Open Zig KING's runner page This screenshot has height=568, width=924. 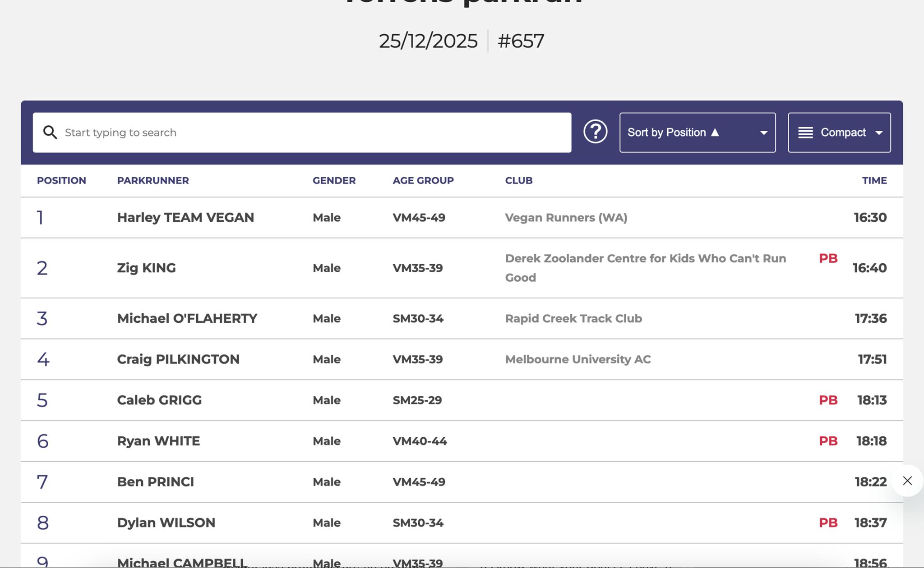point(146,268)
